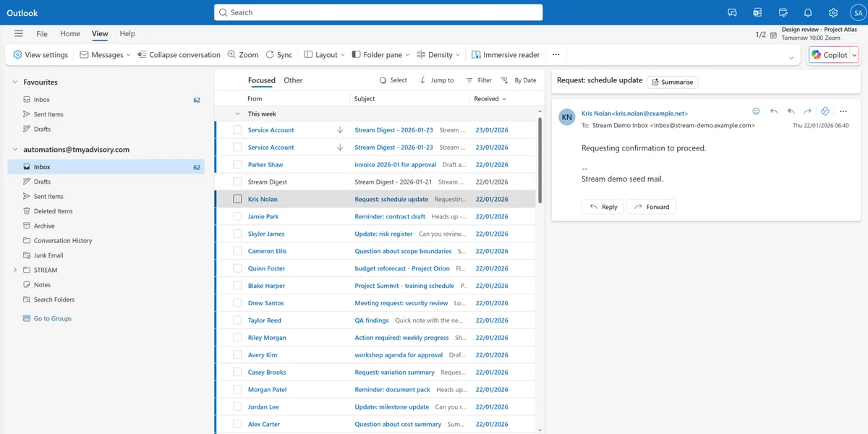Select the checkbox beside Jamie Park email

click(x=237, y=216)
